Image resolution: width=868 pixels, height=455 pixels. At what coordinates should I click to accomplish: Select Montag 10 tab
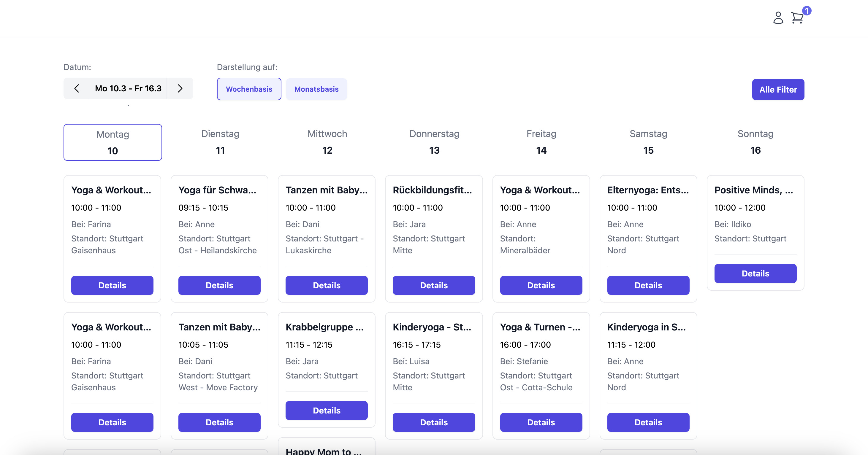click(113, 142)
